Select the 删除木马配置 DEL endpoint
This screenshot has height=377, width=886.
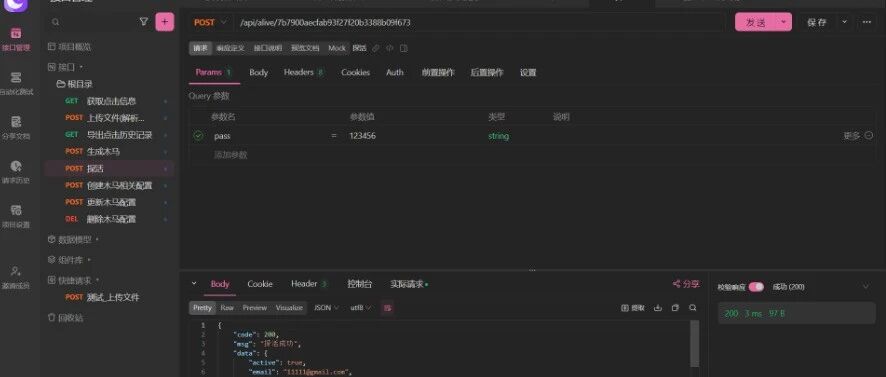[110, 219]
